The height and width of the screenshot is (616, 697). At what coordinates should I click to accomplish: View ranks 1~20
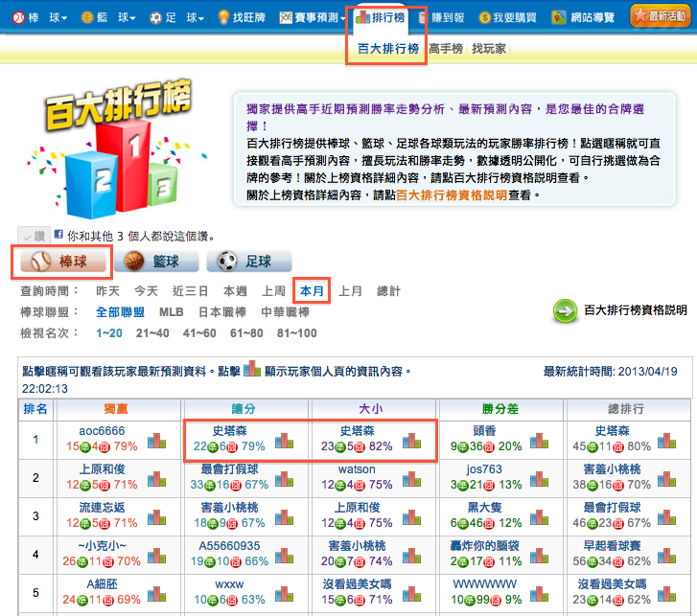click(x=109, y=333)
